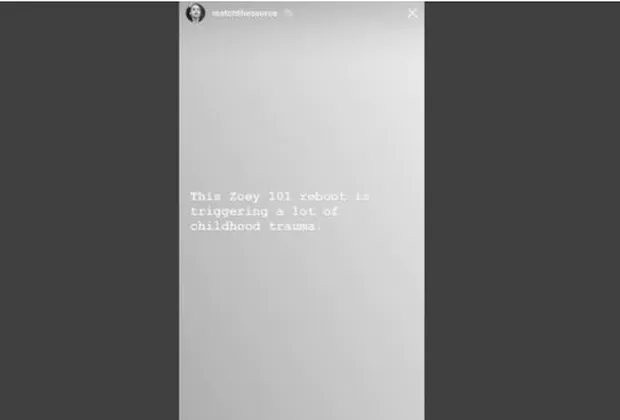This screenshot has height=420, width=620.
Task: Click the dark backdrop right of story
Action: coord(522,210)
